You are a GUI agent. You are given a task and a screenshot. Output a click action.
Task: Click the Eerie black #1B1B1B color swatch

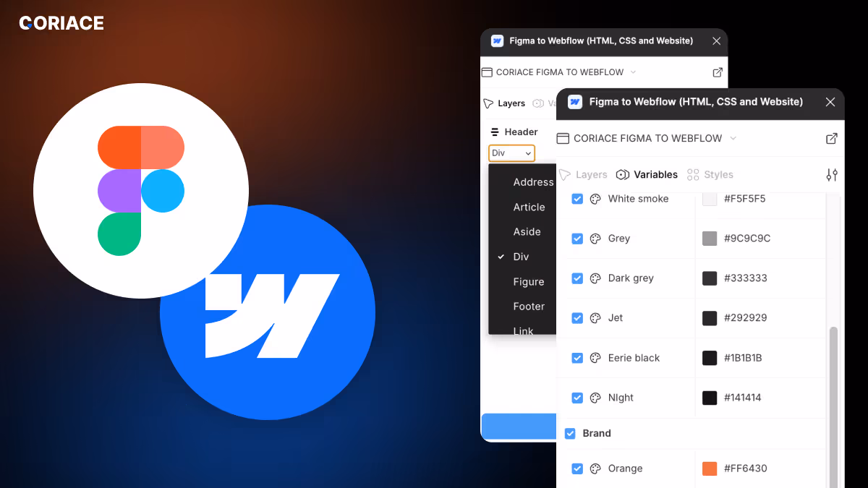point(710,358)
